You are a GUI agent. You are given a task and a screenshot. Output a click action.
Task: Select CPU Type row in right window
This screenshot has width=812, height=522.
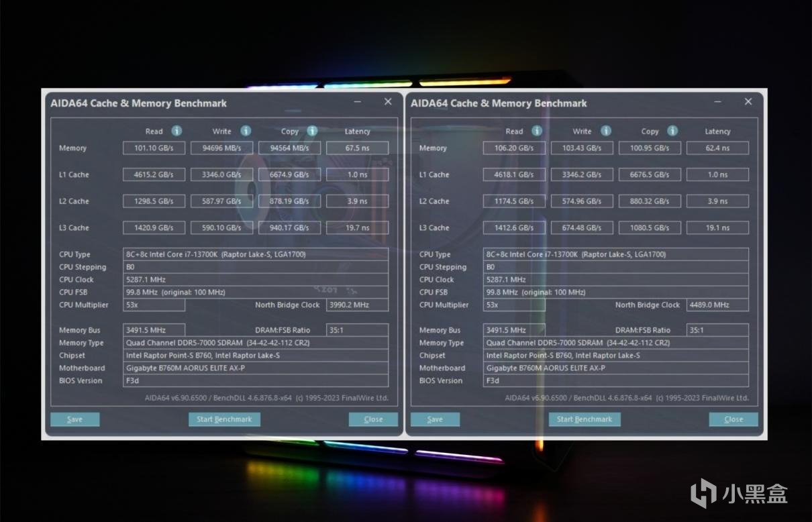[x=616, y=254]
